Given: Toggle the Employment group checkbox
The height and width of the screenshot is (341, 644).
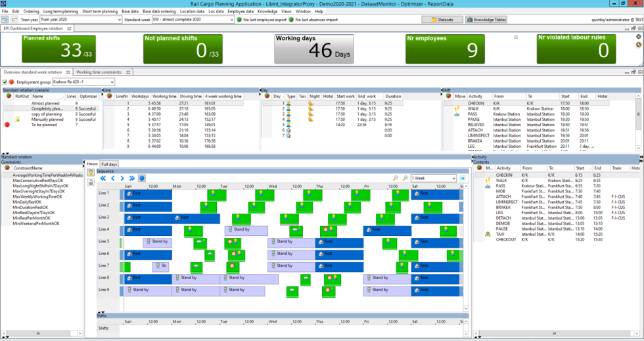Looking at the screenshot, I should pyautogui.click(x=5, y=82).
